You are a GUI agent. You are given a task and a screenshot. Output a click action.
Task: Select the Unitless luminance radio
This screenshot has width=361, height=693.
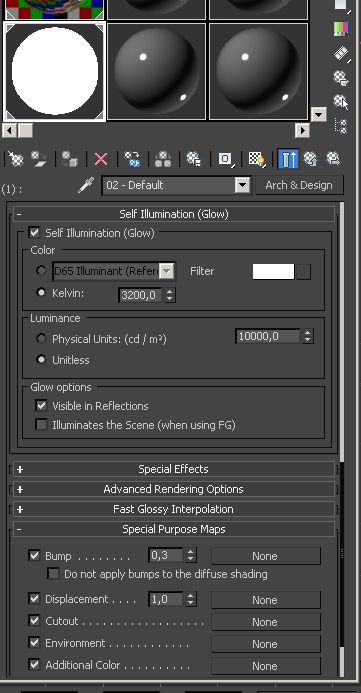pyautogui.click(x=41, y=360)
